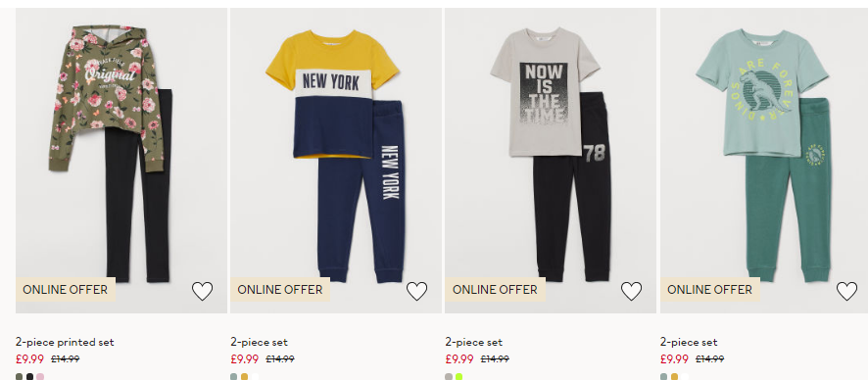Image resolution: width=868 pixels, height=380 pixels.
Task: Open product title under grey tee outfit
Action: (474, 342)
